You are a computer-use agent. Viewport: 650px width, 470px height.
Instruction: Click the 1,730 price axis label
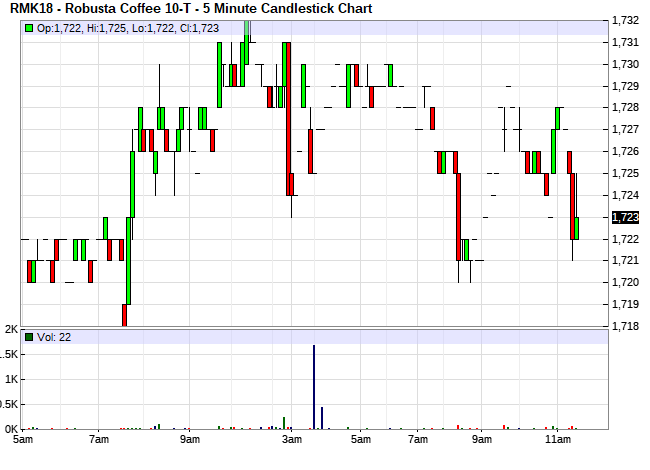click(626, 64)
